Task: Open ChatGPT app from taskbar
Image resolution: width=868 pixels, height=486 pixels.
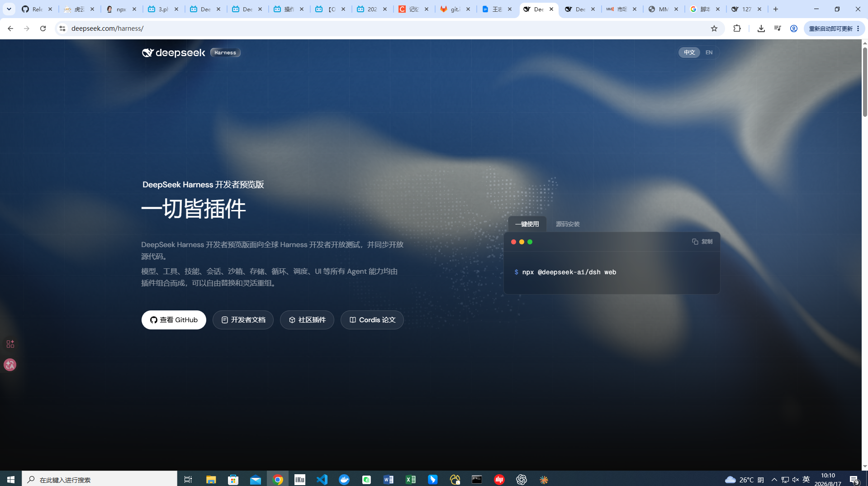Action: [x=522, y=479]
